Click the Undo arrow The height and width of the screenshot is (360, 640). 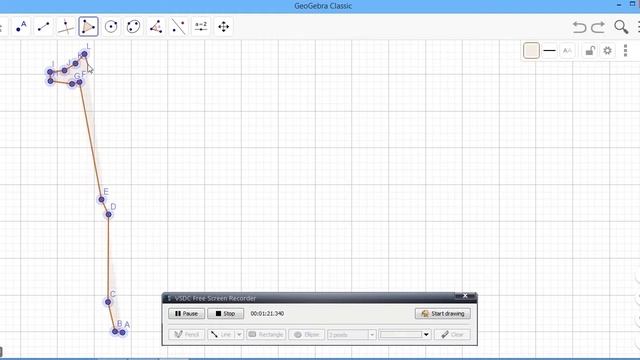point(579,27)
